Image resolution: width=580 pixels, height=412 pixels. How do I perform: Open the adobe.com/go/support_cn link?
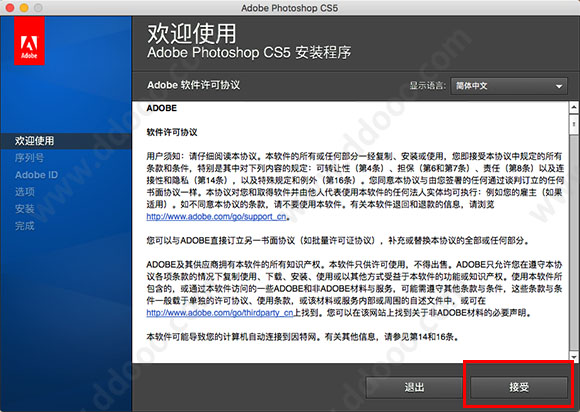pyautogui.click(x=216, y=217)
